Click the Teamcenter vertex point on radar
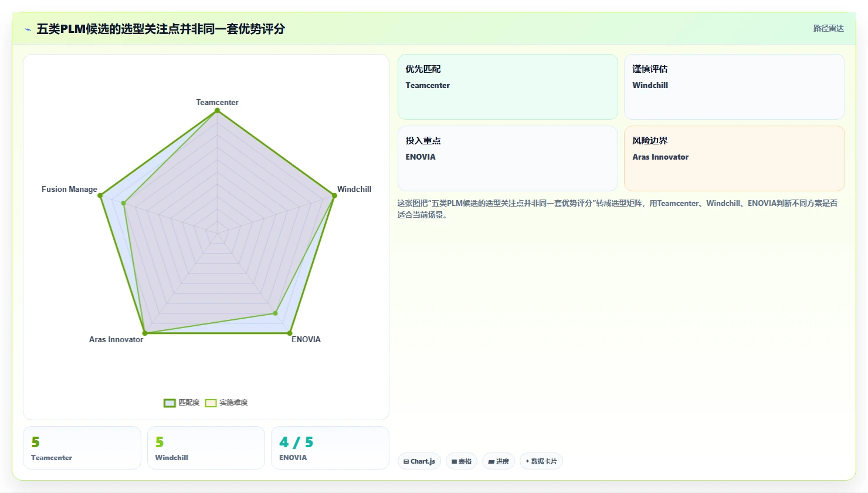This screenshot has height=493, width=868. coord(217,110)
